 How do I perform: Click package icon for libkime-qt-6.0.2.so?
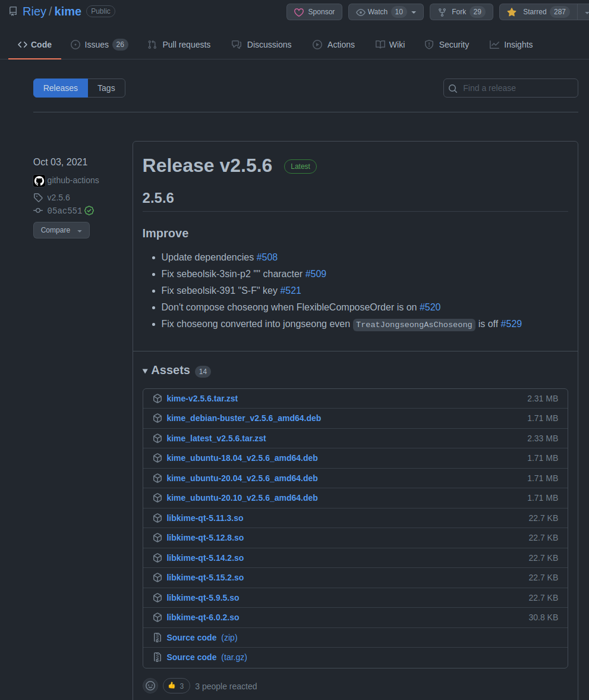click(x=157, y=617)
